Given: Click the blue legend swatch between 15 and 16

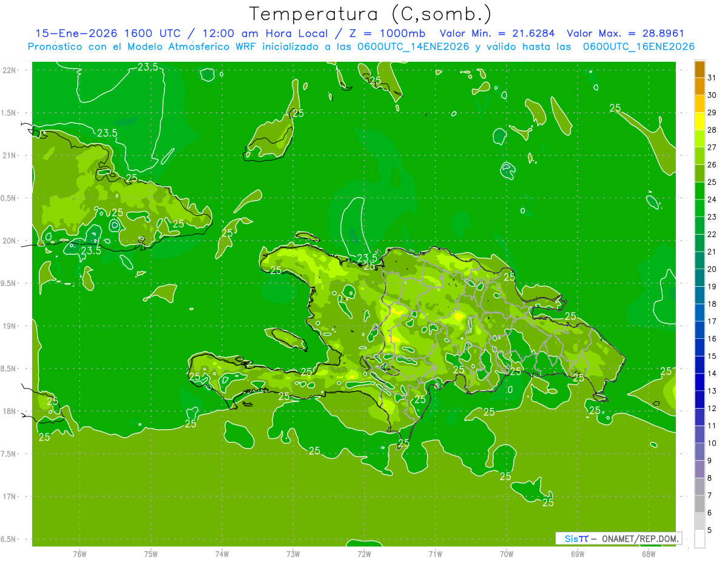Looking at the screenshot, I should (x=699, y=347).
